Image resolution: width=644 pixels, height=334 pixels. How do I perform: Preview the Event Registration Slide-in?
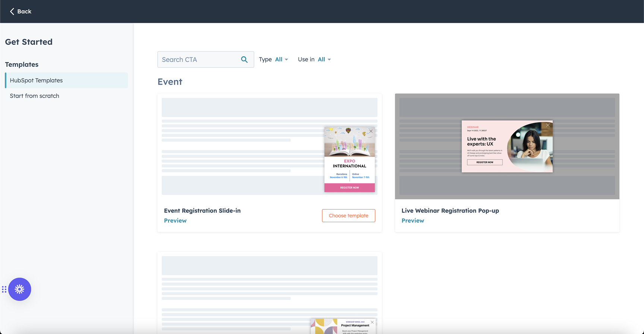pyautogui.click(x=175, y=221)
